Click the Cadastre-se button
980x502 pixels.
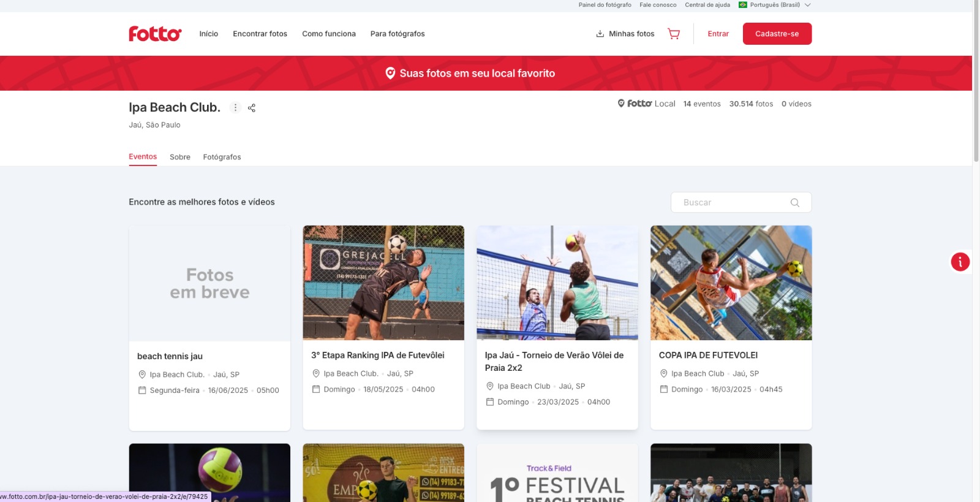777,34
